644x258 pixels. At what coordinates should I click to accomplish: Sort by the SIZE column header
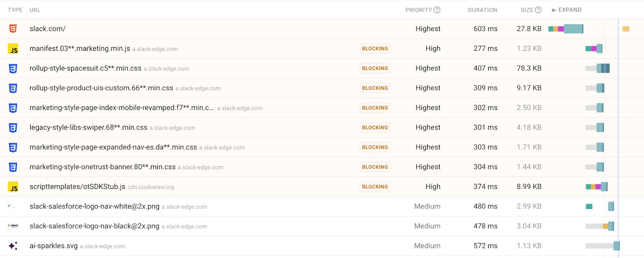click(x=527, y=10)
